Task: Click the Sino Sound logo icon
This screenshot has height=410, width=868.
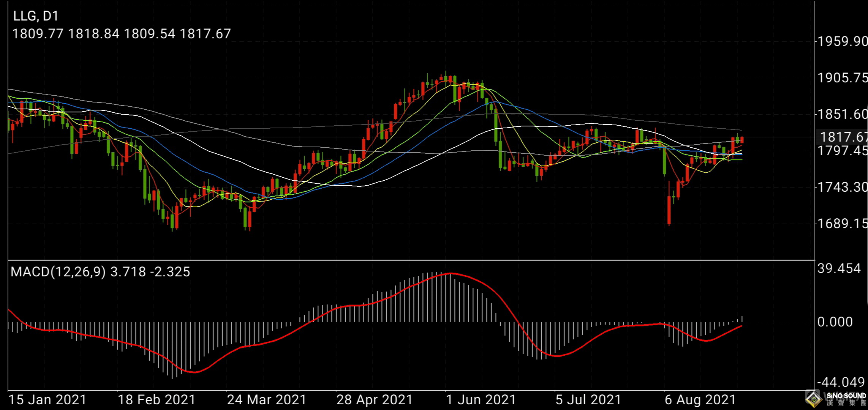Action: (814, 399)
